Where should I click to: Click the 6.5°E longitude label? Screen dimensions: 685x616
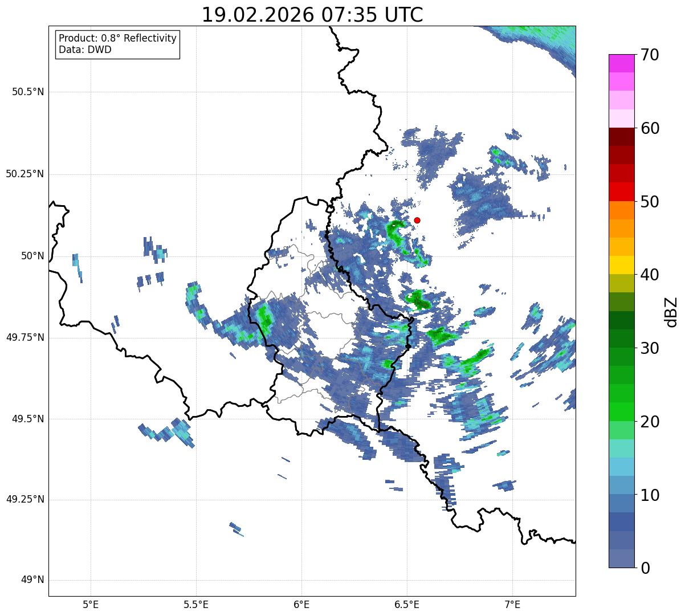pos(407,604)
